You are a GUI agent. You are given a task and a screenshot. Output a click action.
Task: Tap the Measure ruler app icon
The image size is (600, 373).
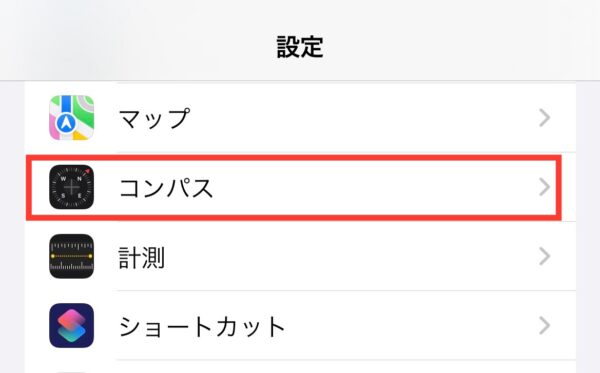(x=72, y=256)
